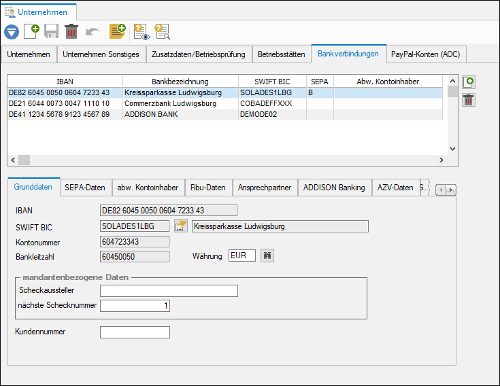Select the row DE82 6045 0050 0604 7233 43

pos(225,93)
